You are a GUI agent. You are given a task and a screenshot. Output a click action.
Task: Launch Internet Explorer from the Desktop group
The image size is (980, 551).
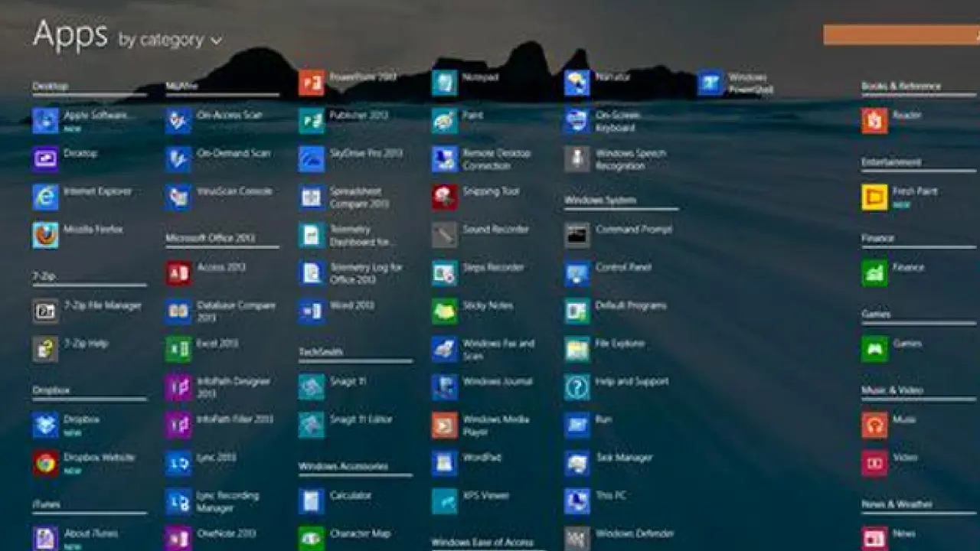(45, 197)
